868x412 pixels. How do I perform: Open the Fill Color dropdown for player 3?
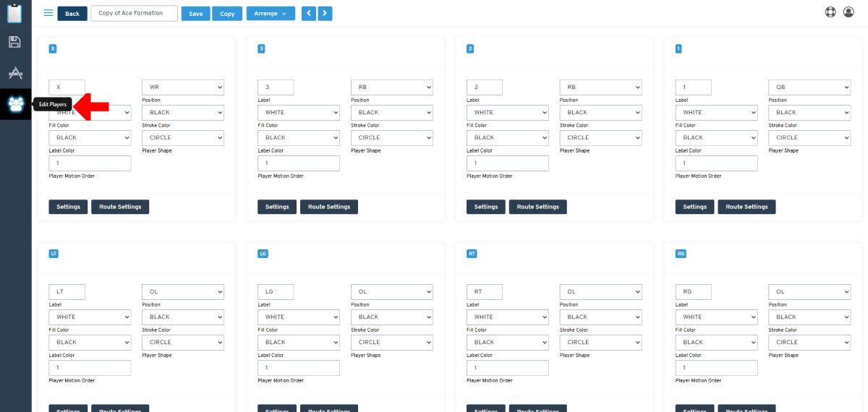299,113
